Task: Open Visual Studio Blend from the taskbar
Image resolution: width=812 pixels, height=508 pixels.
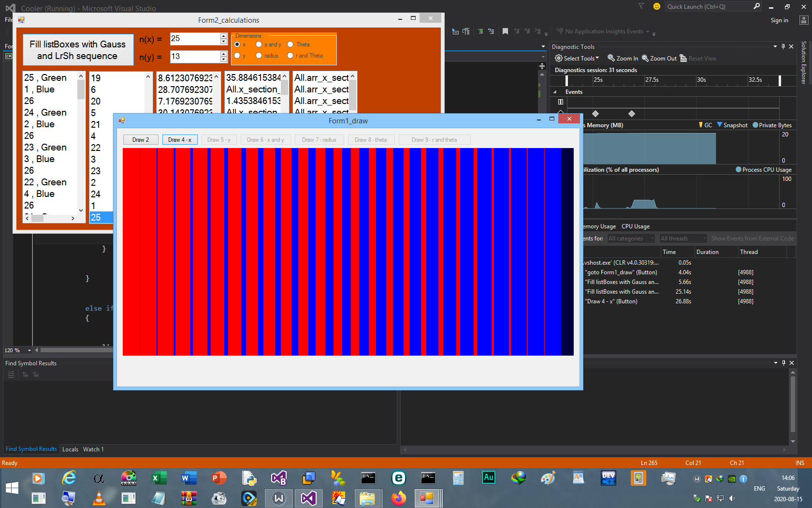Action: [x=279, y=478]
